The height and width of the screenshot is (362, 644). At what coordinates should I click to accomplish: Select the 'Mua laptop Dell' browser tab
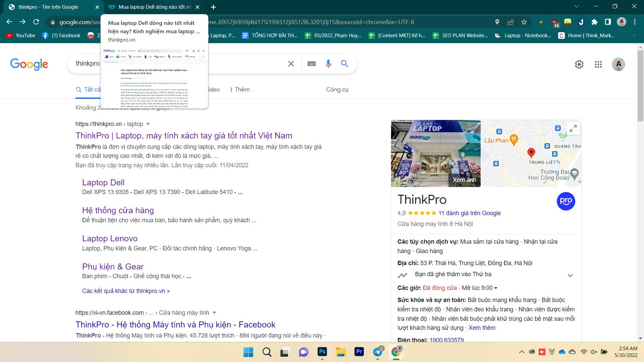tap(155, 7)
